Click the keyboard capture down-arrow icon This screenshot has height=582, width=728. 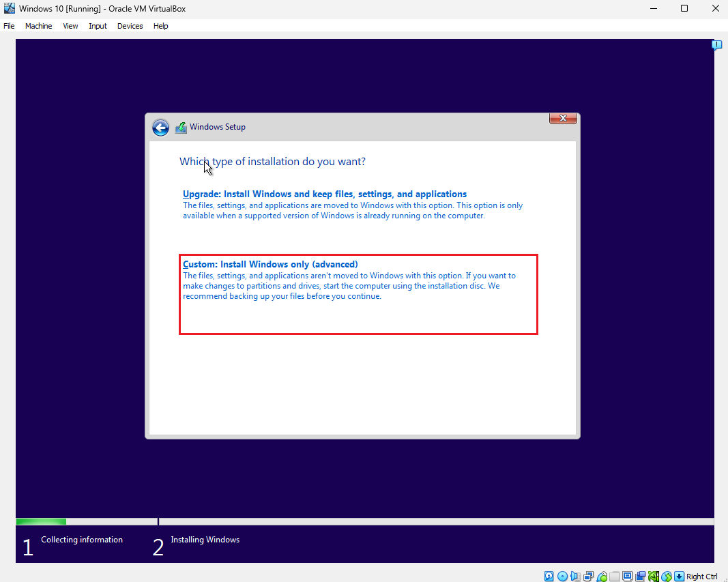(679, 577)
